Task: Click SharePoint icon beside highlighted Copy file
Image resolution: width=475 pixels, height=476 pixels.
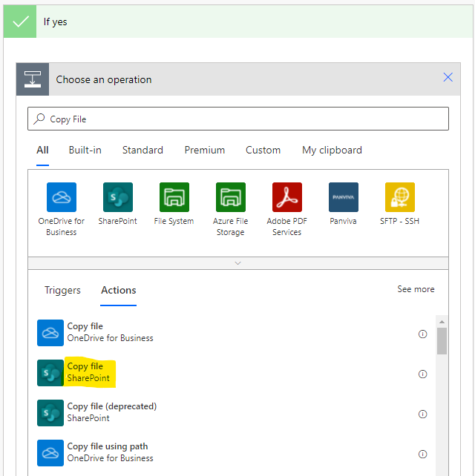Action: (x=50, y=373)
